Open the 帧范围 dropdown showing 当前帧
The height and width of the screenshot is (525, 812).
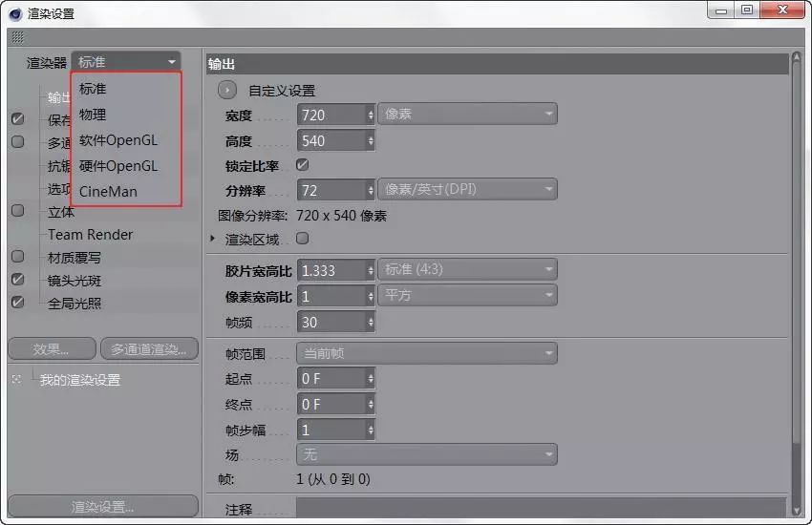pyautogui.click(x=427, y=353)
